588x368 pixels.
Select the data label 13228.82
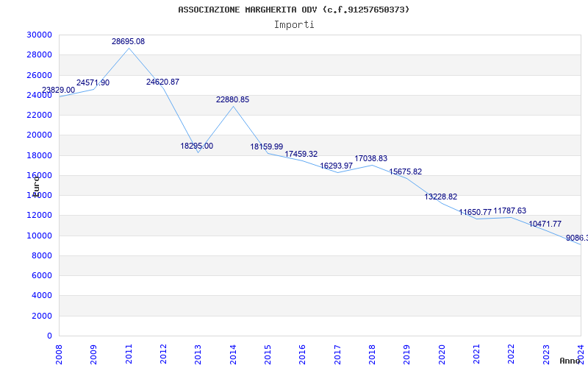(x=440, y=197)
